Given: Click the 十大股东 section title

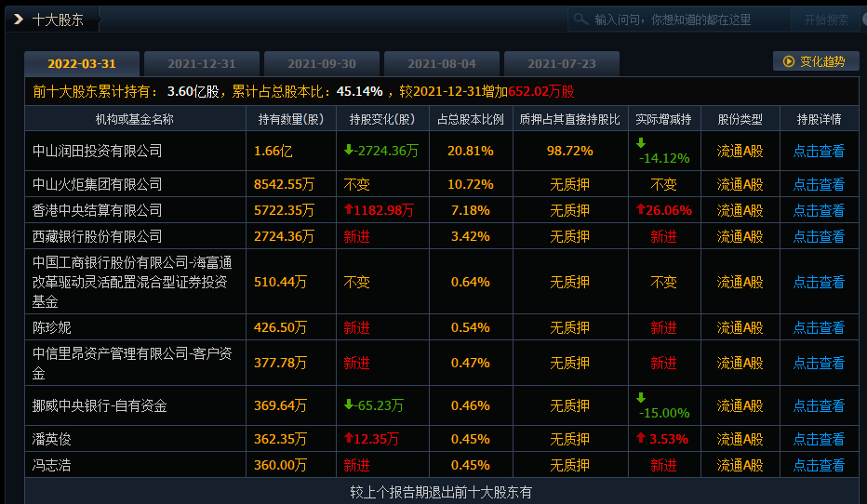Looking at the screenshot, I should 58,20.
